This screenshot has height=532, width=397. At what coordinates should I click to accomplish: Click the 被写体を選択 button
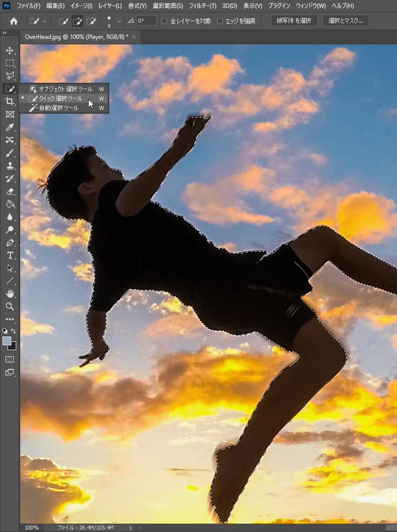[x=294, y=21]
